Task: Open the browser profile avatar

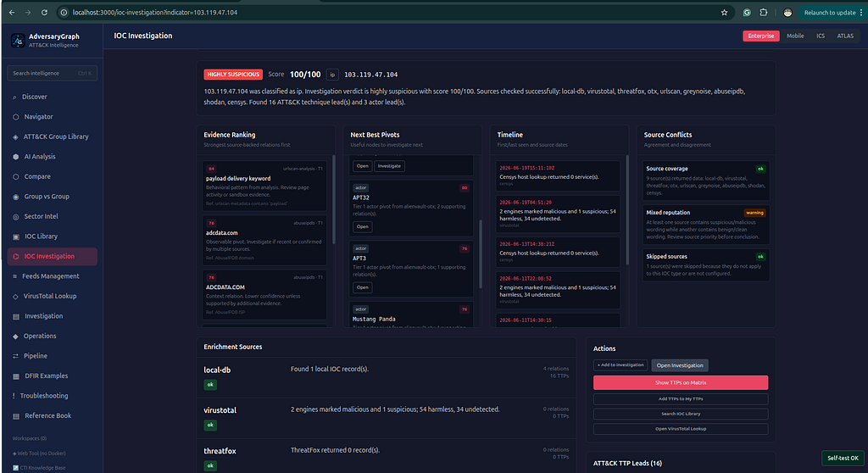Action: [787, 12]
